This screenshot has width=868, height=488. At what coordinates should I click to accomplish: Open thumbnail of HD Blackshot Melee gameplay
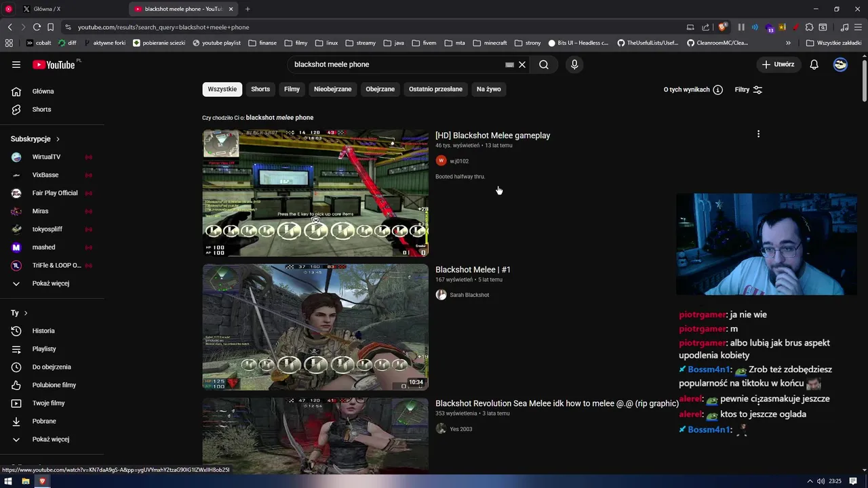click(x=315, y=193)
